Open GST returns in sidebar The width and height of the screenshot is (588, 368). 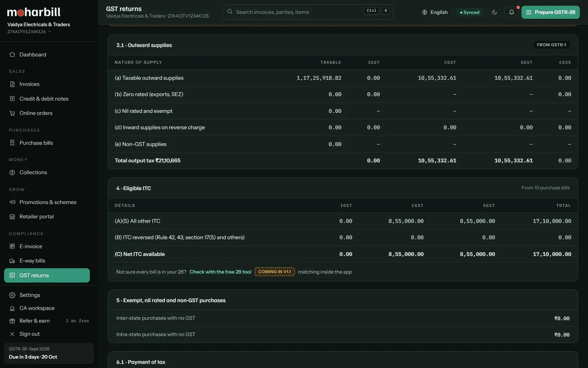coord(47,275)
